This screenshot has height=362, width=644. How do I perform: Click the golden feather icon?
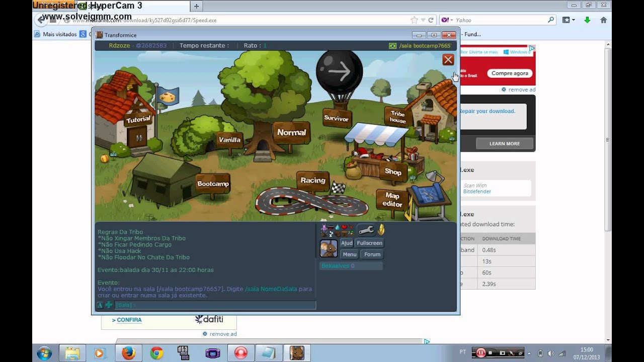[381, 229]
